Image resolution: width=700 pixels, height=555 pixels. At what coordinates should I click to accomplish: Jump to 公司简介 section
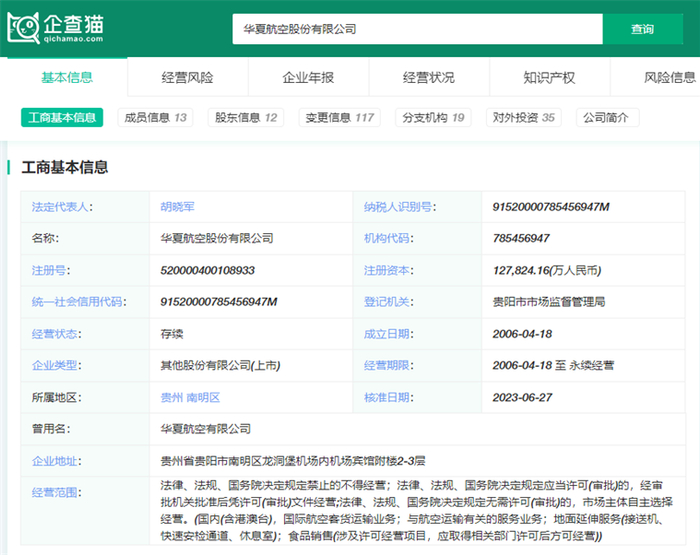point(606,118)
